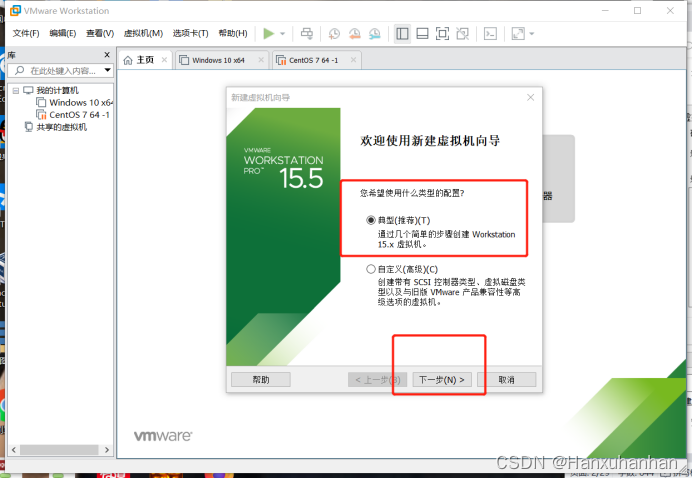Open the stretch display dropdown arrow
Image resolution: width=692 pixels, height=479 pixels.
532,34
